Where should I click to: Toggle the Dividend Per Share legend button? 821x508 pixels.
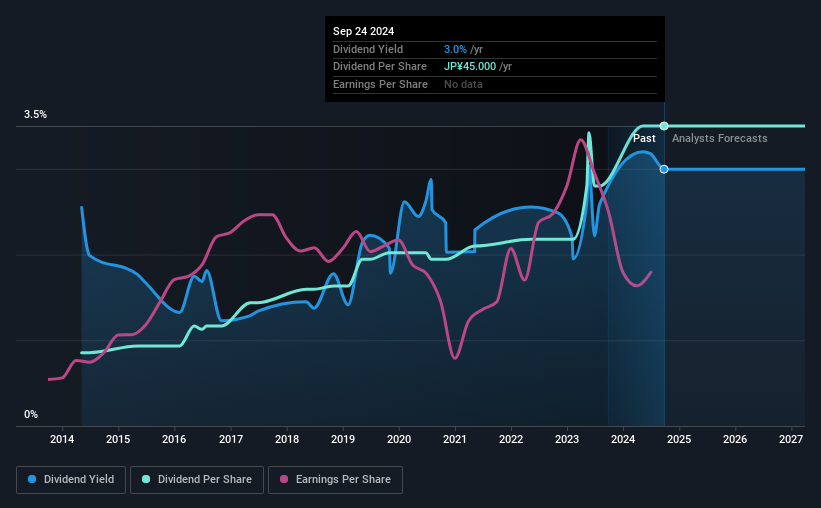[197, 479]
